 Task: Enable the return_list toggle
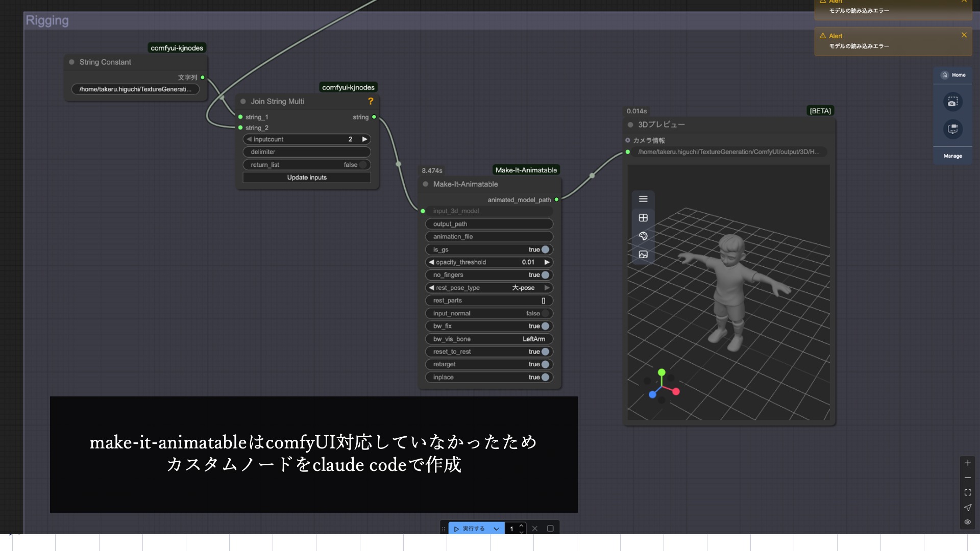point(363,165)
